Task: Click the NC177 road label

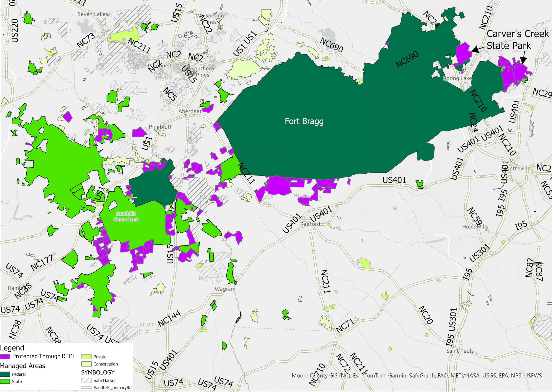Action: point(42,262)
